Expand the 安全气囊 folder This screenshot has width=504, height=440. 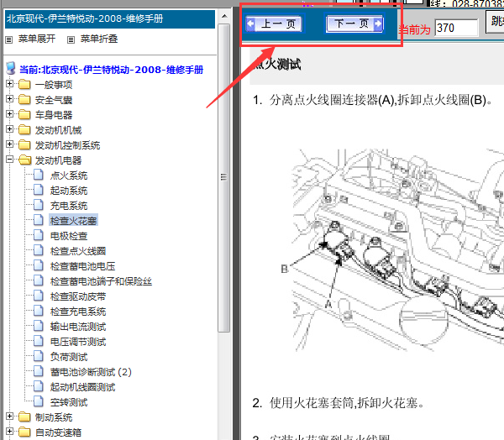pyautogui.click(x=9, y=99)
